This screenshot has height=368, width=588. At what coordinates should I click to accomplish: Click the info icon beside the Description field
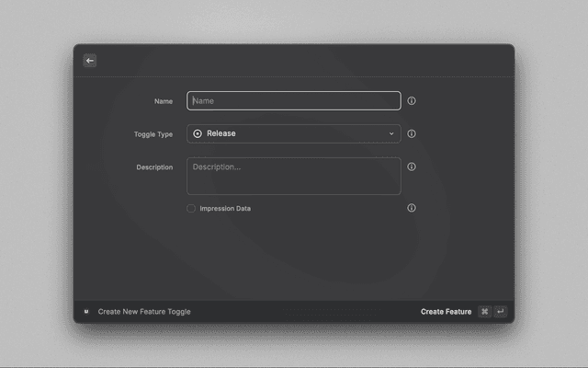(412, 167)
